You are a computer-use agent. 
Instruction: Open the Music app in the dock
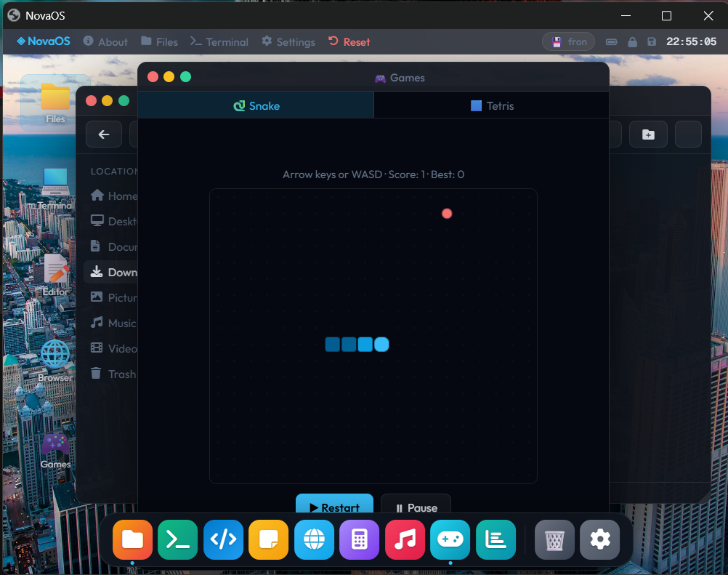pos(405,539)
